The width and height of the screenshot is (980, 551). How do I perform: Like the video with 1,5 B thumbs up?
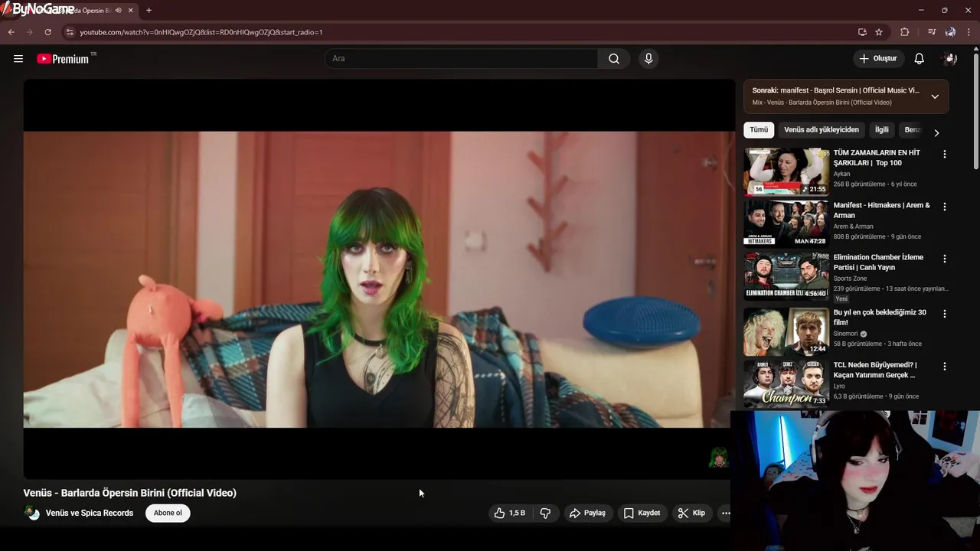coord(510,514)
